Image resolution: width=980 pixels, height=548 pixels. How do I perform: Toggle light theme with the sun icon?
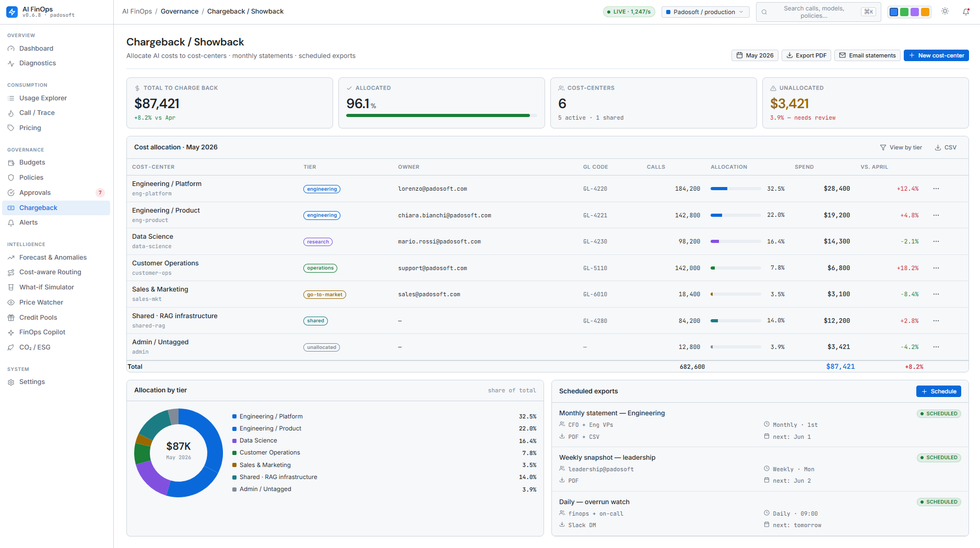coord(945,11)
